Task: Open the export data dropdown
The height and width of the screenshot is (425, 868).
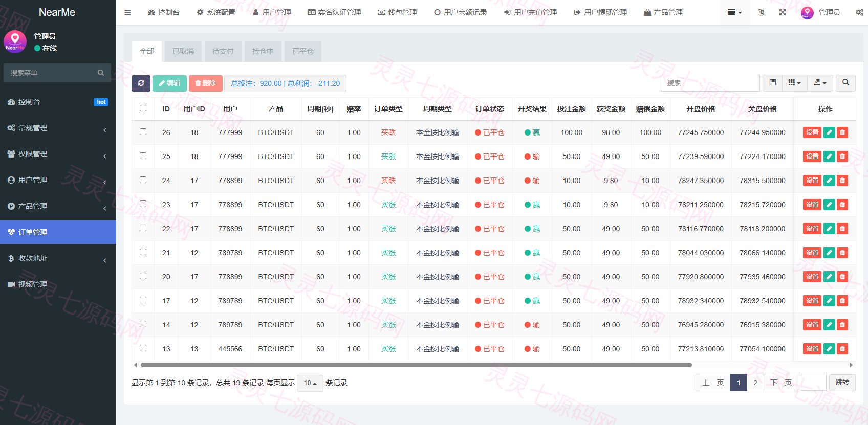Action: [820, 83]
